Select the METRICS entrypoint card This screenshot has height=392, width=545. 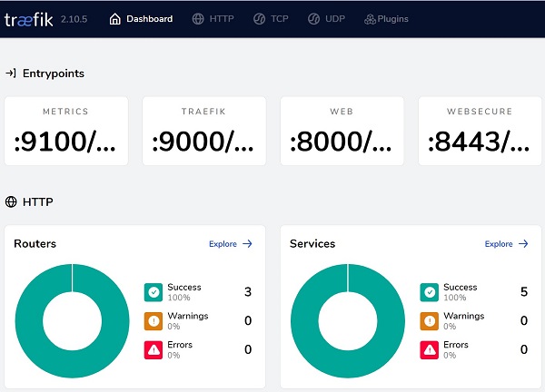66,131
